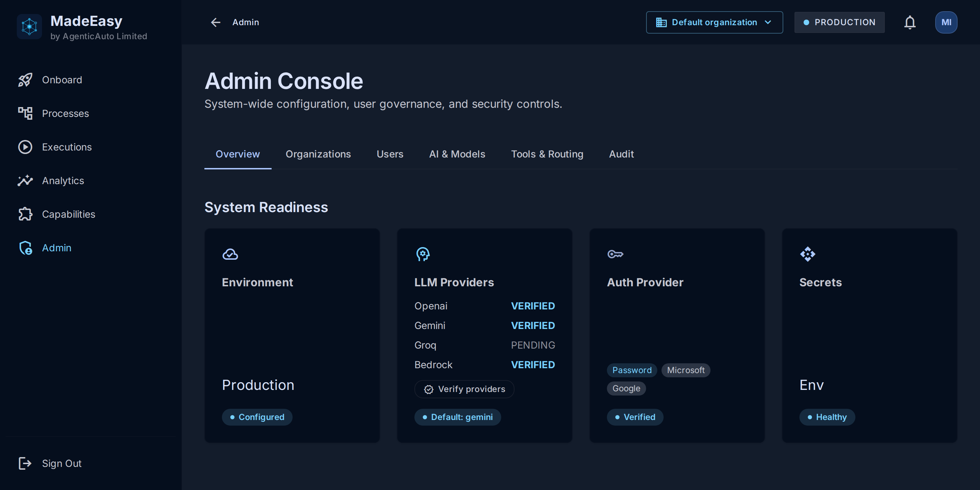Screen dimensions: 980x490
Task: Switch to the Overview tab
Action: [x=238, y=154]
